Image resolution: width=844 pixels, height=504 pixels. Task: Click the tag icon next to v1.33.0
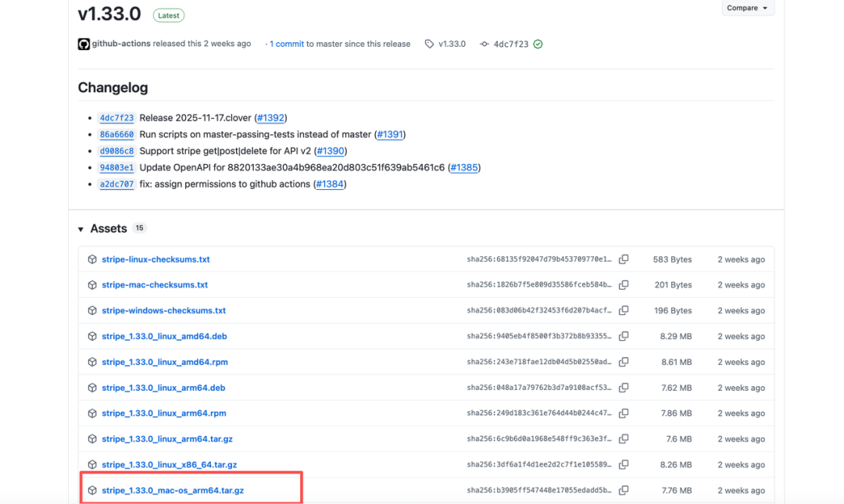429,45
